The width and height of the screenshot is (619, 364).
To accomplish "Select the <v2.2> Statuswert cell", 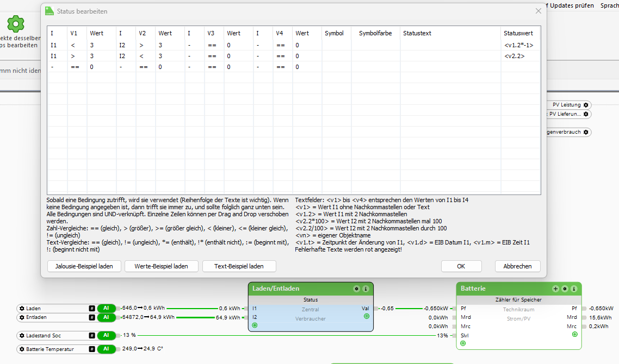I will [521, 56].
